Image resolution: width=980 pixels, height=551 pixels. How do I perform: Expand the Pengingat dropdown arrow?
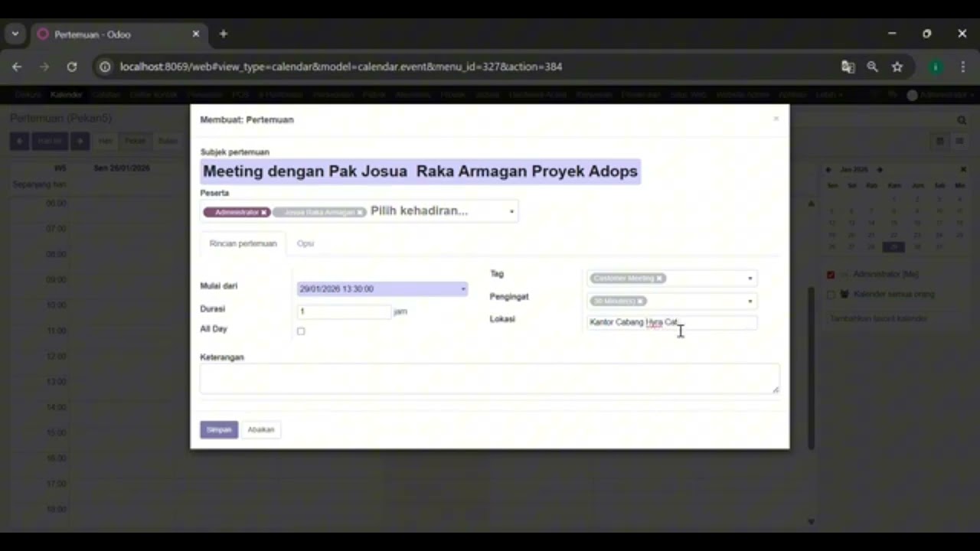coord(750,302)
